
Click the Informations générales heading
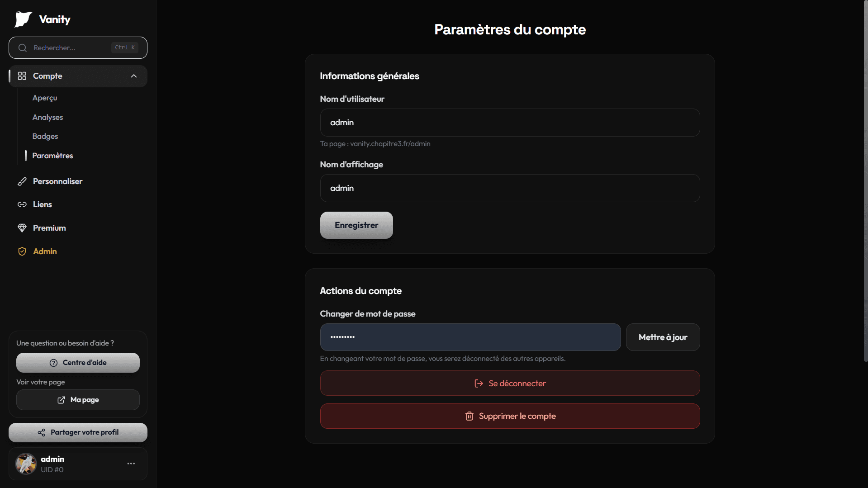pyautogui.click(x=369, y=76)
